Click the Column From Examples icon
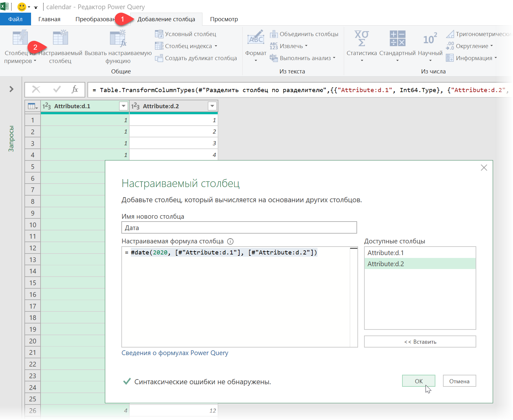 click(x=20, y=38)
